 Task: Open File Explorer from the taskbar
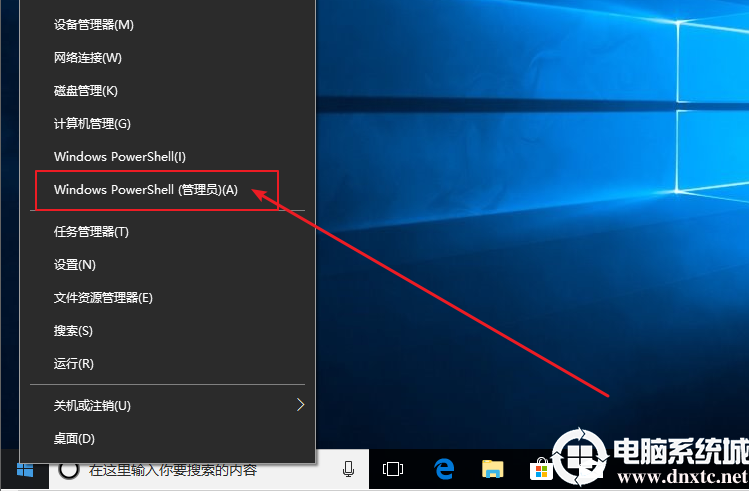click(x=492, y=469)
